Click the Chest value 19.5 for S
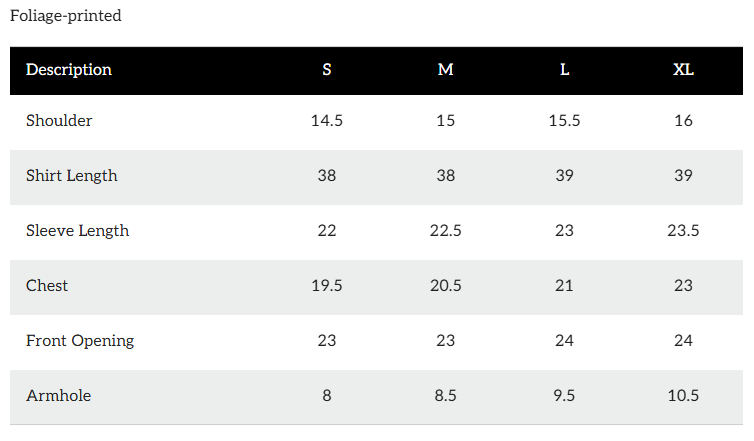The image size is (754, 441). click(x=327, y=286)
